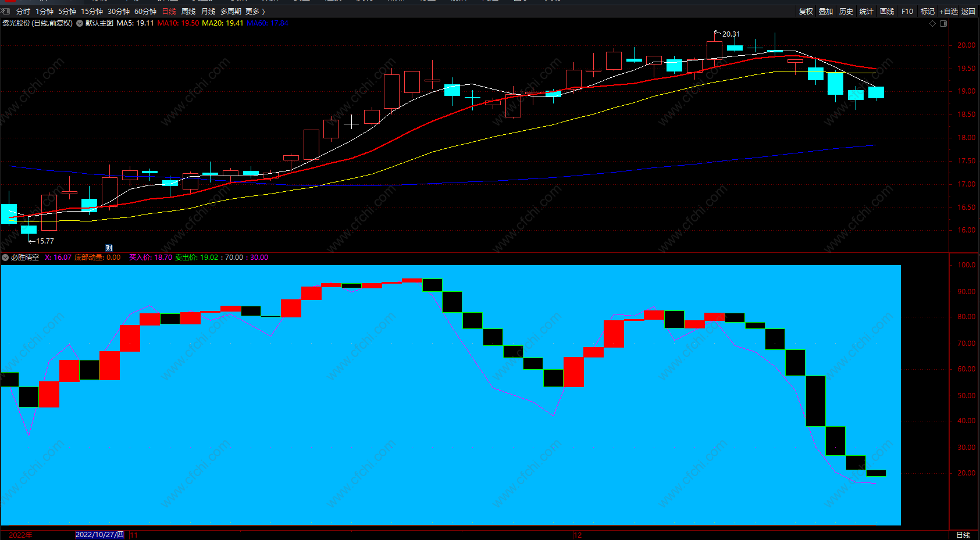Click the 卖出价: 19.02 readout
Screen dimensions: 980x540
[x=197, y=258]
